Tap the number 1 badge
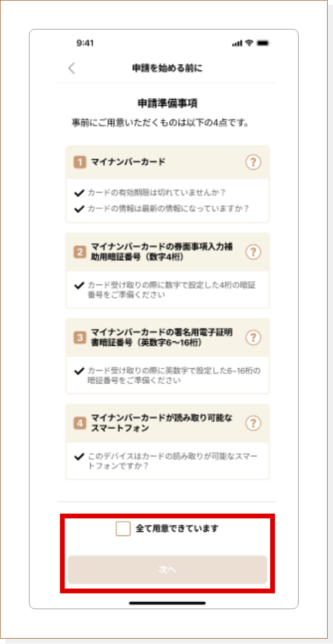 tap(79, 162)
